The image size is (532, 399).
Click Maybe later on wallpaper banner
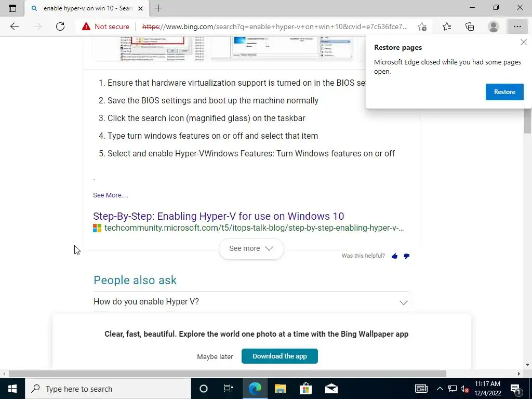click(x=215, y=356)
